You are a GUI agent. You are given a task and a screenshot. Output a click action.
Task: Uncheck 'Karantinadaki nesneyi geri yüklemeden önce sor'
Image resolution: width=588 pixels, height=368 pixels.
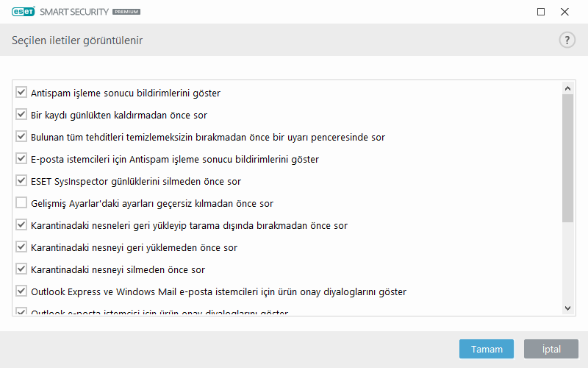(21, 247)
